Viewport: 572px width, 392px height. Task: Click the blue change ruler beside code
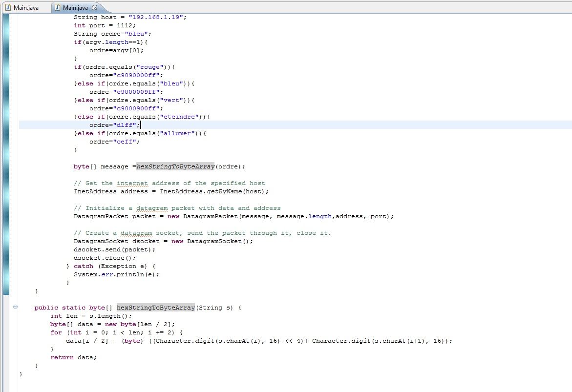click(x=6, y=153)
